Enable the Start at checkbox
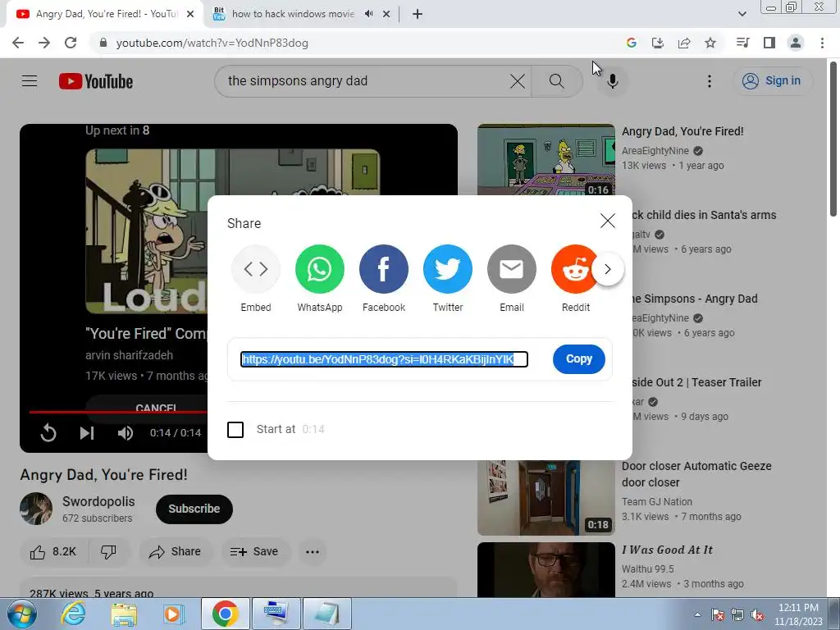Viewport: 840px width, 630px height. point(235,430)
